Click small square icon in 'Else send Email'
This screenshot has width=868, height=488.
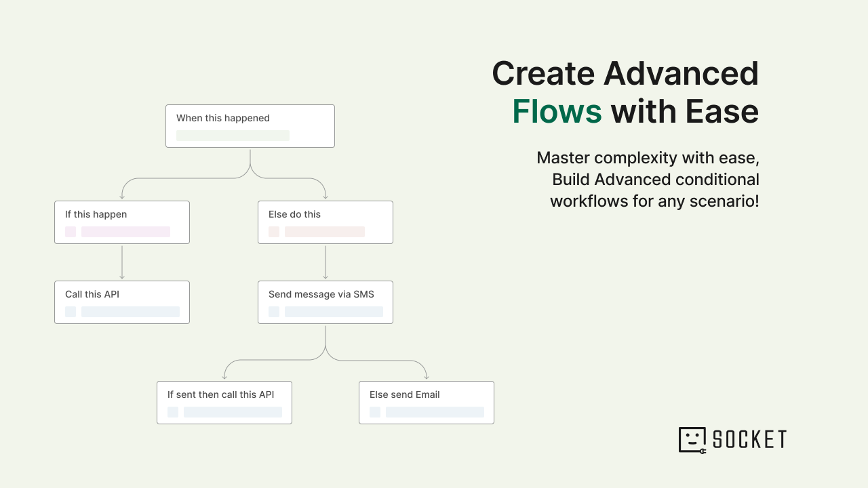click(375, 412)
